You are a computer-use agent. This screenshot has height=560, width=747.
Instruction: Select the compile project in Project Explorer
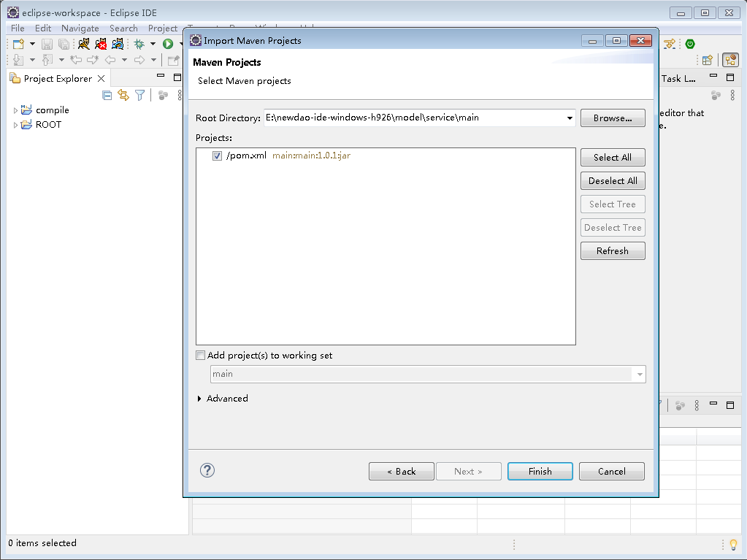[53, 110]
